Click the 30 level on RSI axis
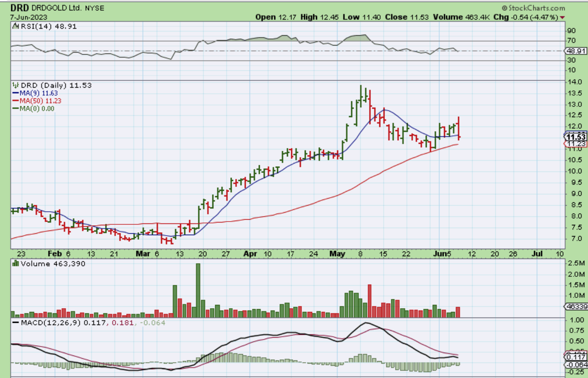588x378 pixels. point(572,60)
